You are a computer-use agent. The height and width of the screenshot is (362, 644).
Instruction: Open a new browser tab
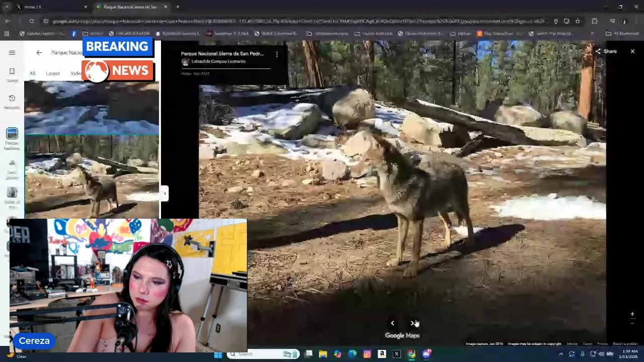tap(178, 7)
